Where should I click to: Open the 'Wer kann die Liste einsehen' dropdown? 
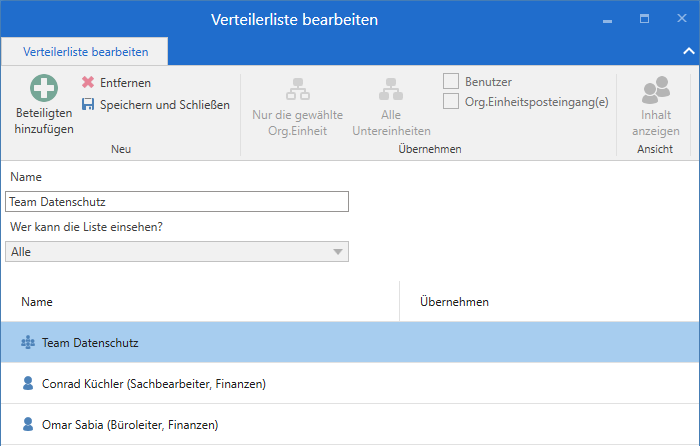pyautogui.click(x=177, y=252)
